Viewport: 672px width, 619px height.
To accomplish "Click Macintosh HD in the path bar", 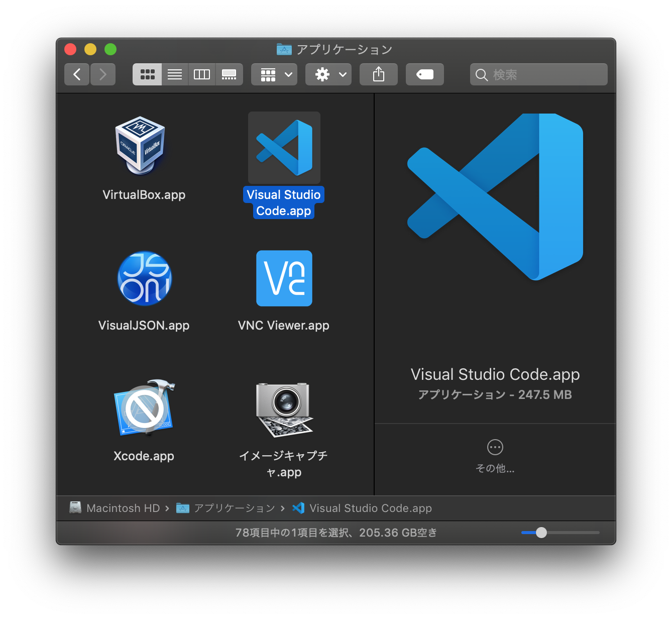I will click(115, 508).
